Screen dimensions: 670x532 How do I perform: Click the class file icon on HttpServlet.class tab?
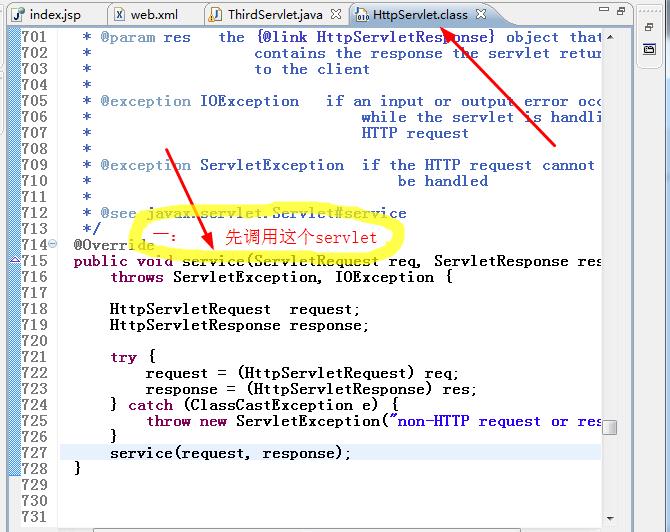click(362, 15)
